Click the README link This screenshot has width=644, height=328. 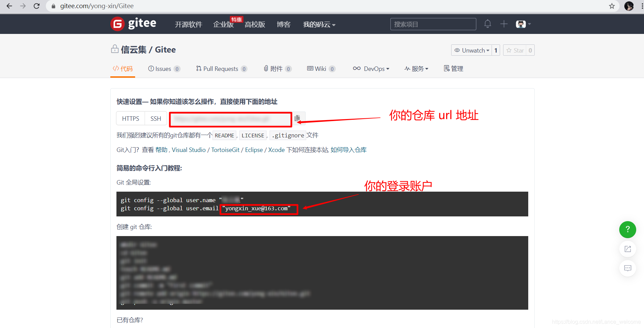(x=224, y=135)
